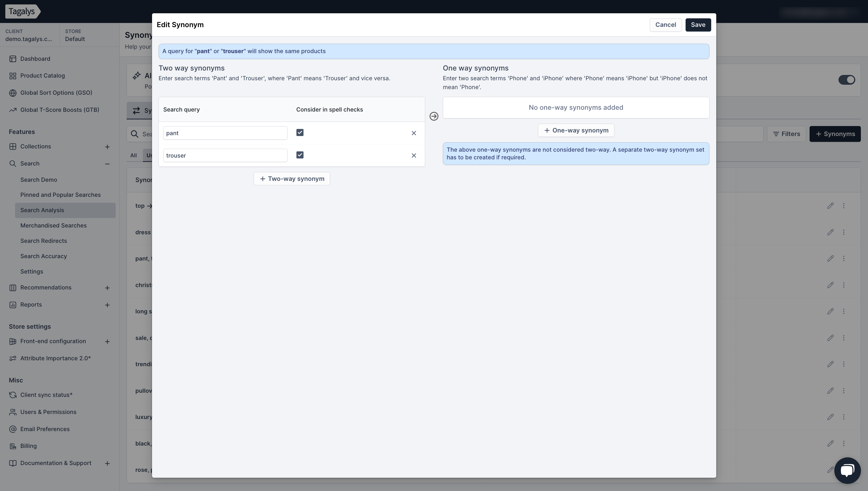The height and width of the screenshot is (491, 868).
Task: Cancel editing the synonym
Action: [x=665, y=24]
